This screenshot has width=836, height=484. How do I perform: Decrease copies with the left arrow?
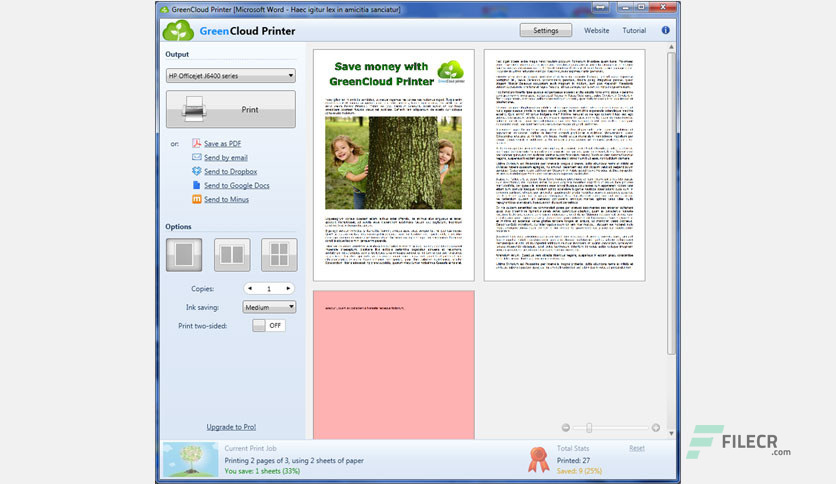(250, 288)
